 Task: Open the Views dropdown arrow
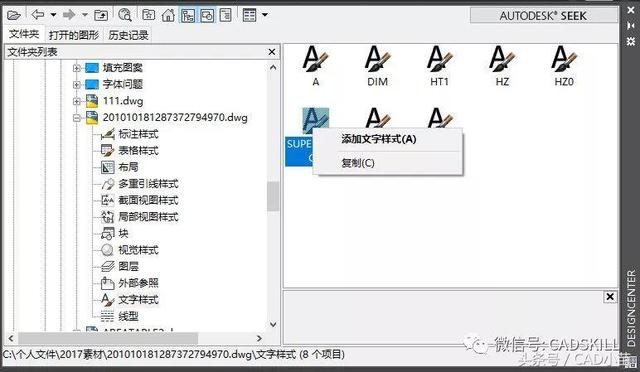pos(265,15)
